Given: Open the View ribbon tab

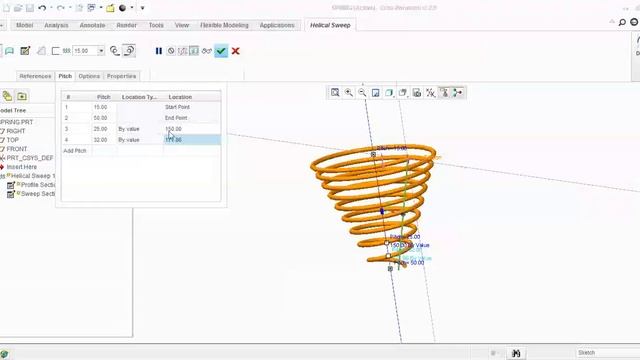Looking at the screenshot, I should (182, 25).
